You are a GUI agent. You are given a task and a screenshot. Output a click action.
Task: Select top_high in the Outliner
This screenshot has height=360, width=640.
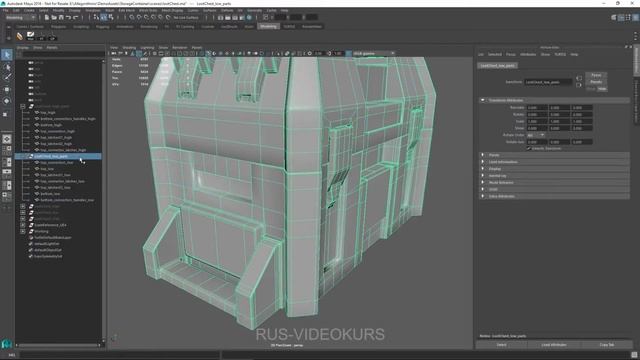pos(48,113)
